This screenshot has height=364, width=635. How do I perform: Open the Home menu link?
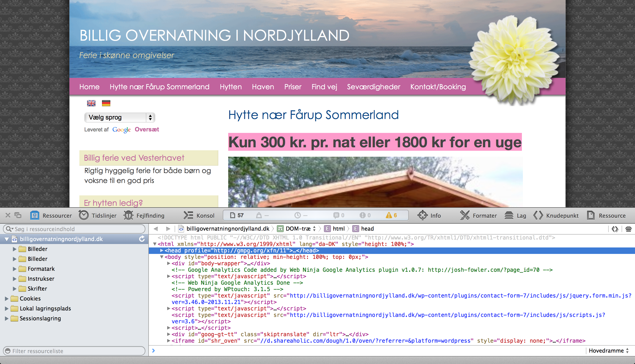tap(89, 87)
